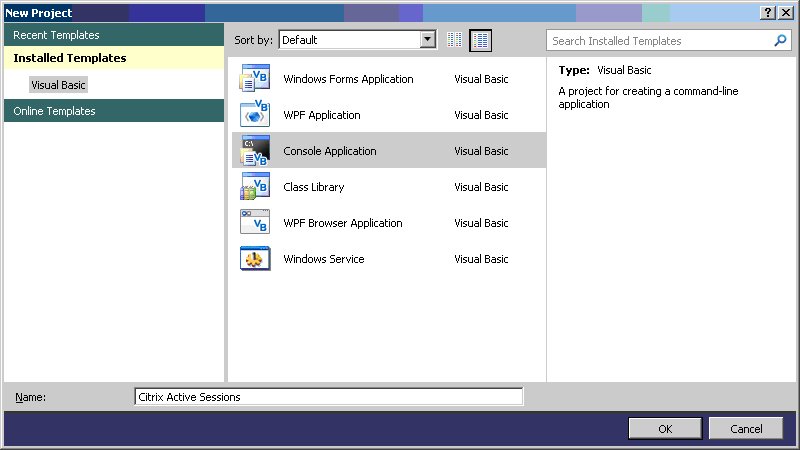Viewport: 800px width, 450px height.
Task: Select 'Console Application' label text
Action: point(330,151)
